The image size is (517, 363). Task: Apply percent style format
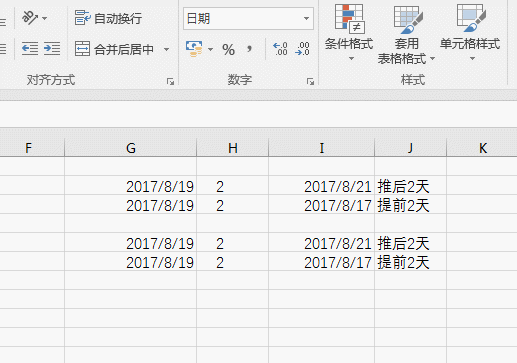pos(228,50)
